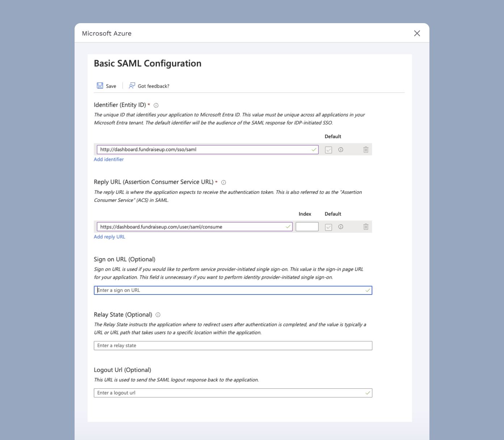Click the Relay State (Optional) label
The height and width of the screenshot is (440, 504).
click(123, 314)
